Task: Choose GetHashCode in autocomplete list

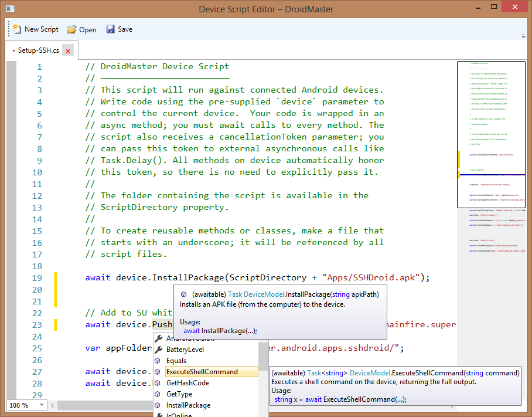Action: [x=187, y=383]
